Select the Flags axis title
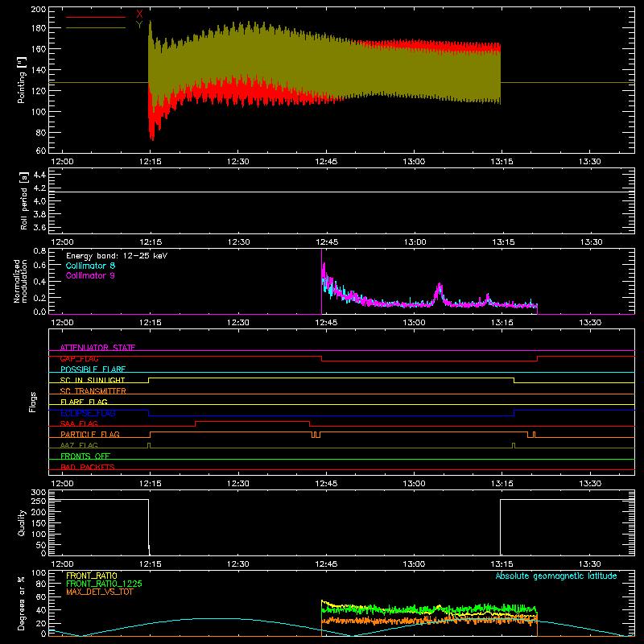 pos(33,402)
